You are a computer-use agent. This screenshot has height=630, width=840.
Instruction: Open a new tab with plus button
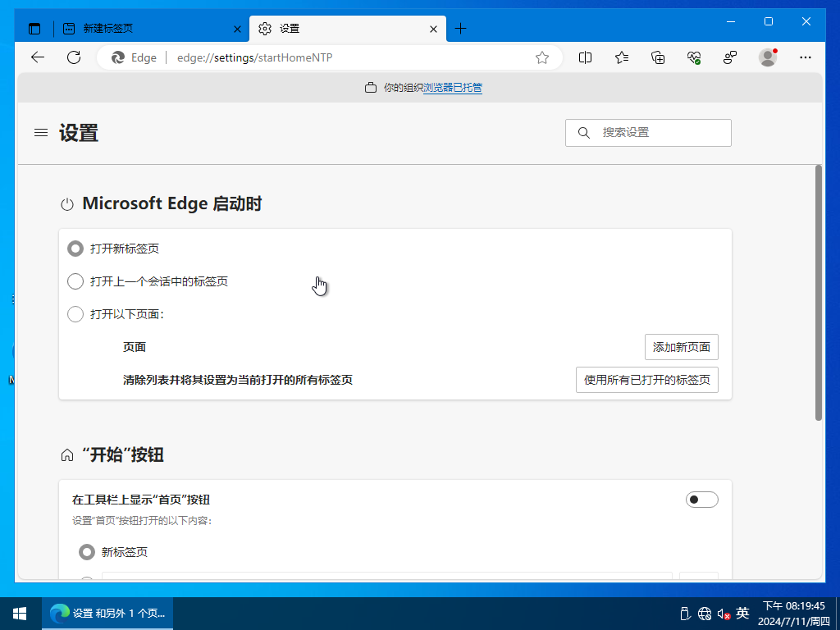coord(460,29)
